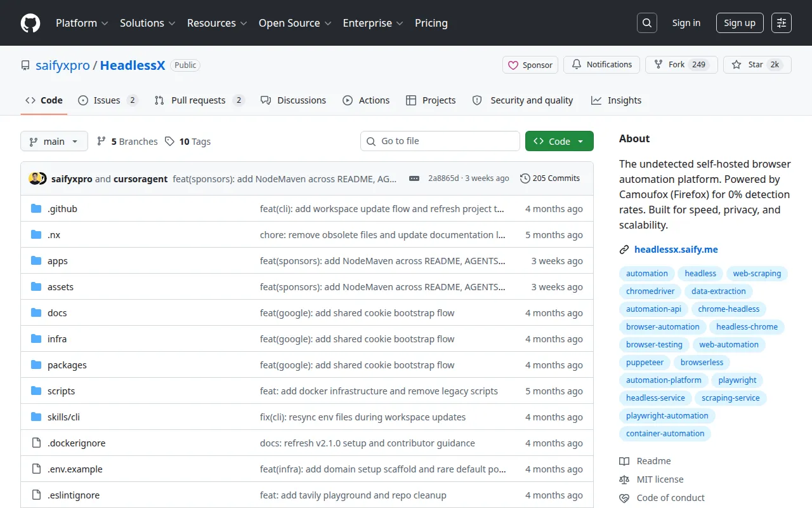Viewport: 812px width, 508px height.
Task: Click the Readme book icon
Action: [624, 461]
